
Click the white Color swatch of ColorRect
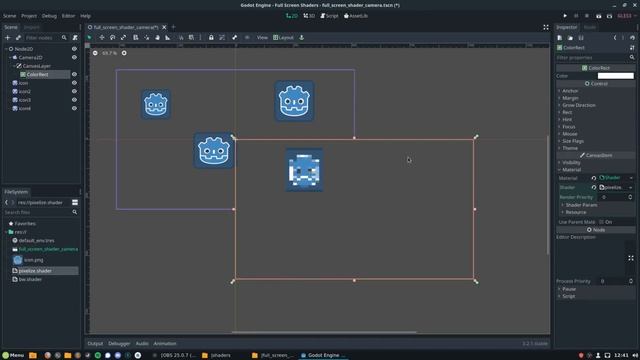point(616,76)
